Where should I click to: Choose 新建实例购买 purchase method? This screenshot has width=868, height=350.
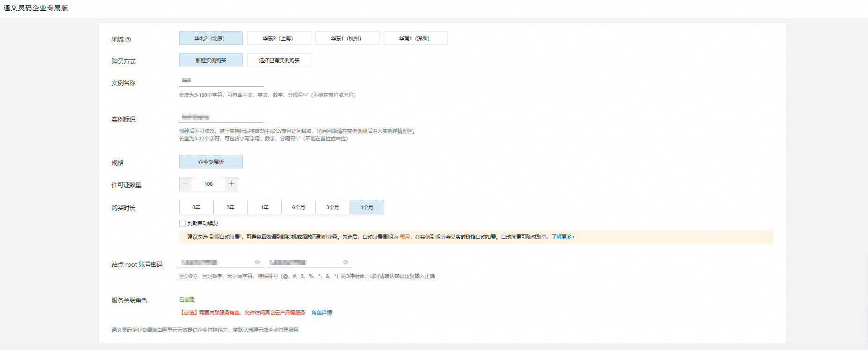pos(211,60)
